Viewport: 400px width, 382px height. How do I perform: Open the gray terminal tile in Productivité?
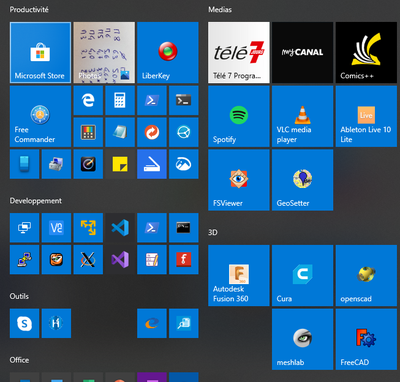tap(184, 100)
